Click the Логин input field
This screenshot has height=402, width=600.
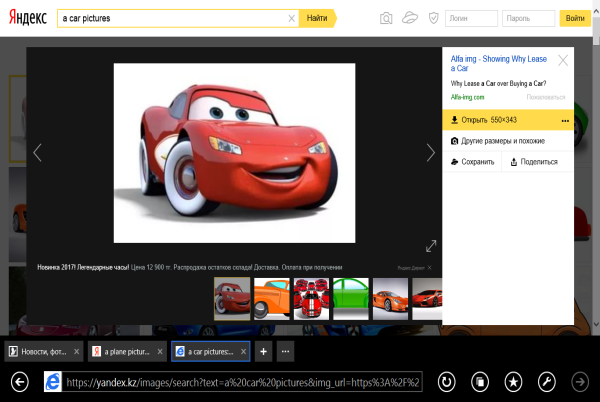(471, 18)
